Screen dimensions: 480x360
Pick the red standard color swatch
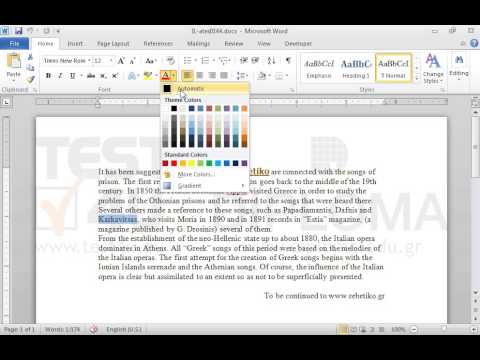pos(174,163)
